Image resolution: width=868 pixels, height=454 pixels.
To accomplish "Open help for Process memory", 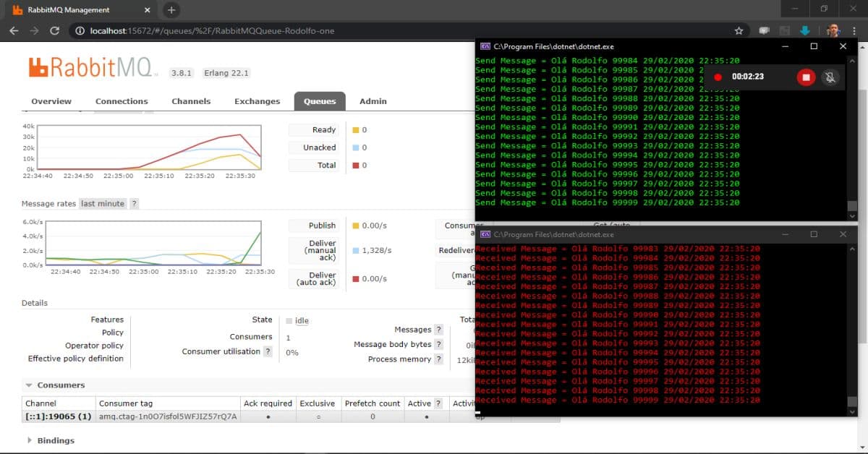I will pos(438,359).
